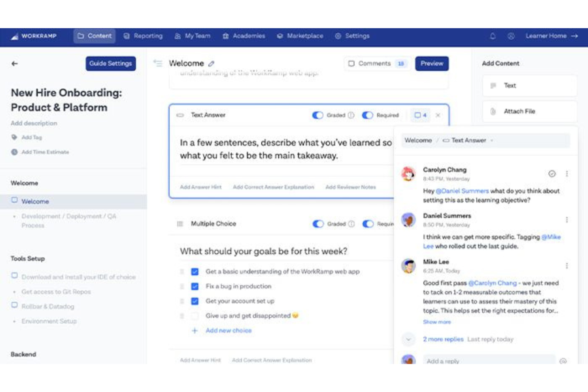Viewport: 588px width, 392px height.
Task: Uncheck 'Get your account set up'
Action: [195, 301]
